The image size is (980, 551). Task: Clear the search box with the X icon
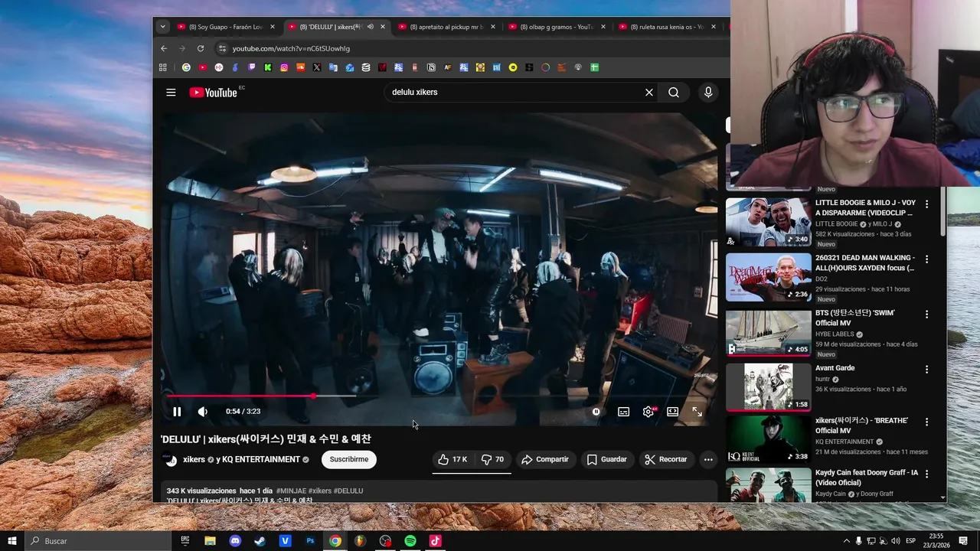click(649, 93)
